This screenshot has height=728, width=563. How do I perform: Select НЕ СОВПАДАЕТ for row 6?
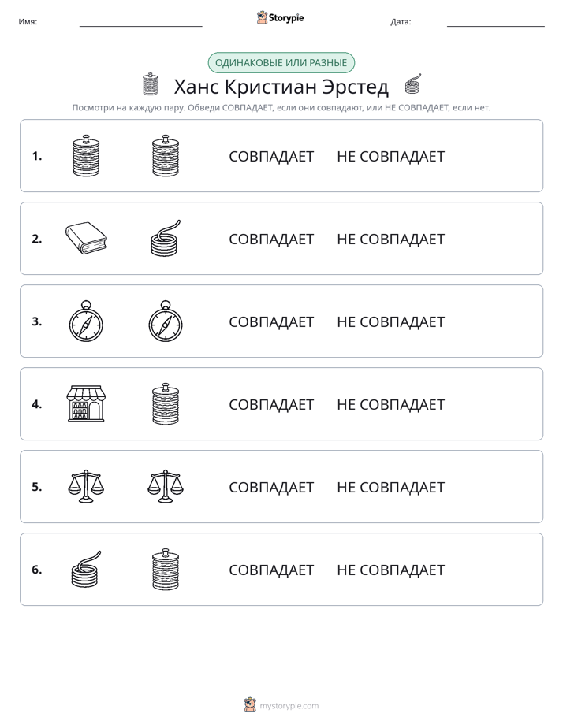tap(390, 570)
